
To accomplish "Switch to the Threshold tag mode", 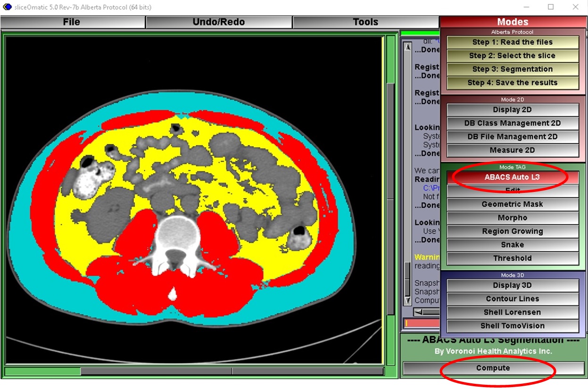I will click(x=513, y=258).
